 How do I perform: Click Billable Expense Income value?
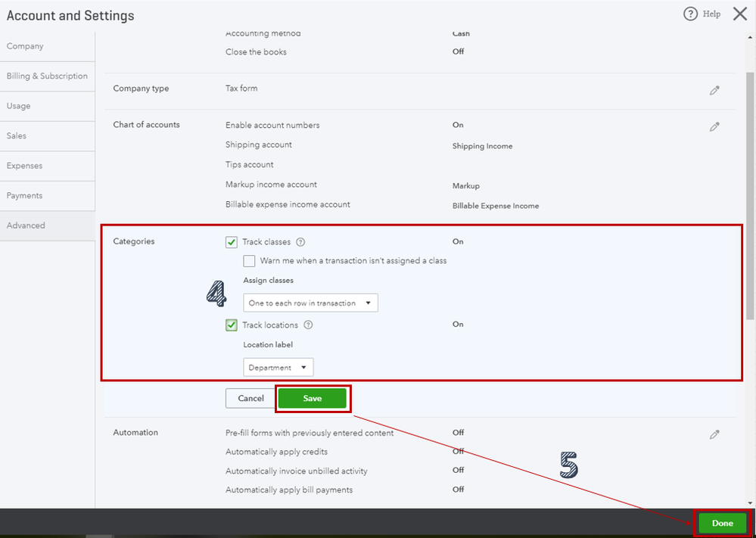(x=496, y=206)
